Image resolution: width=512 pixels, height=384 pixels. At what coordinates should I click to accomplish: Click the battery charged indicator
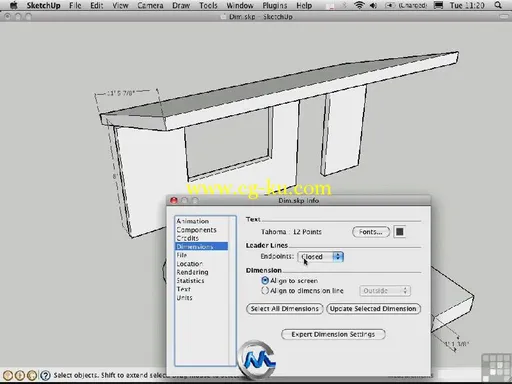tap(406, 5)
